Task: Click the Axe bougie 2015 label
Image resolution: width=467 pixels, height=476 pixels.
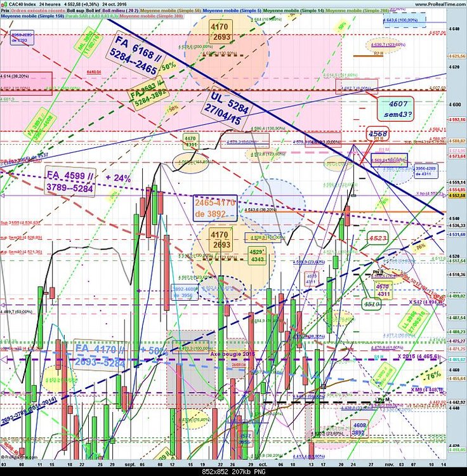Action: pos(232,354)
